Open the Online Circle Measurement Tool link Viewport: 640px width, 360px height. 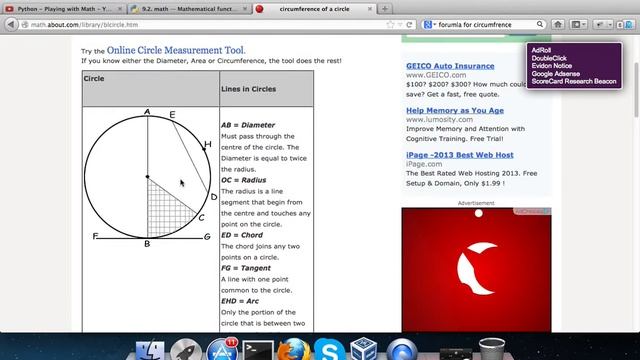176,50
